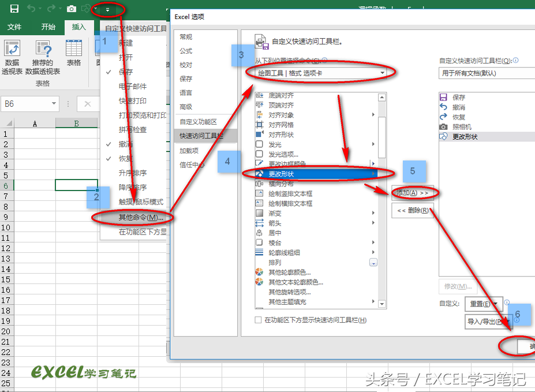Viewport: 535px width, 392px height.
Task: Select column A header
Action: [35, 124]
